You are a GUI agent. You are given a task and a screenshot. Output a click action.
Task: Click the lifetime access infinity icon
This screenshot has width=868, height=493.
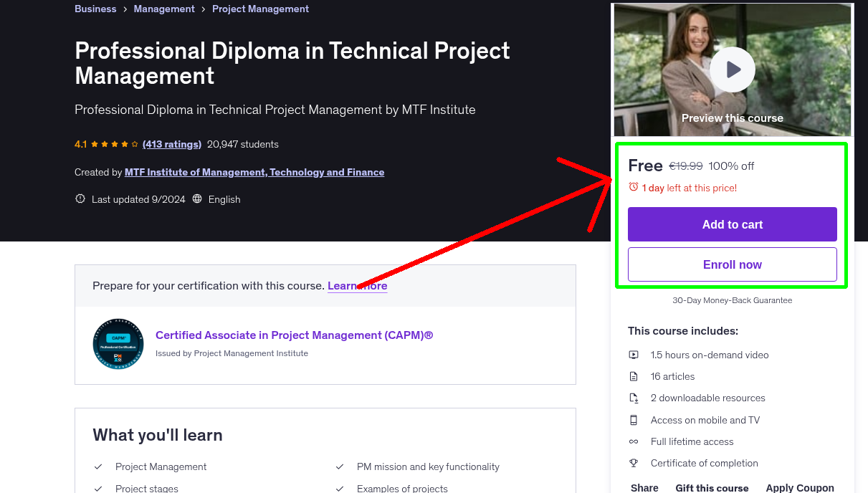634,441
